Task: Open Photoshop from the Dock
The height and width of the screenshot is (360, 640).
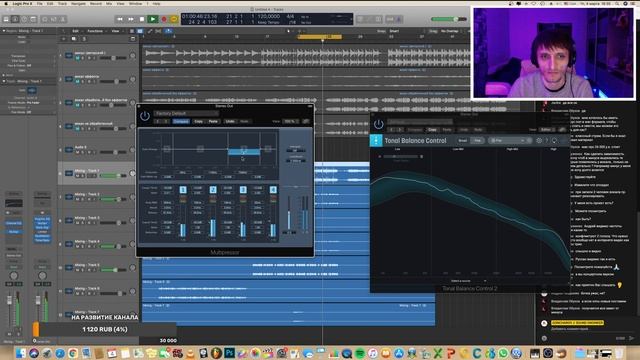Action: click(x=229, y=353)
